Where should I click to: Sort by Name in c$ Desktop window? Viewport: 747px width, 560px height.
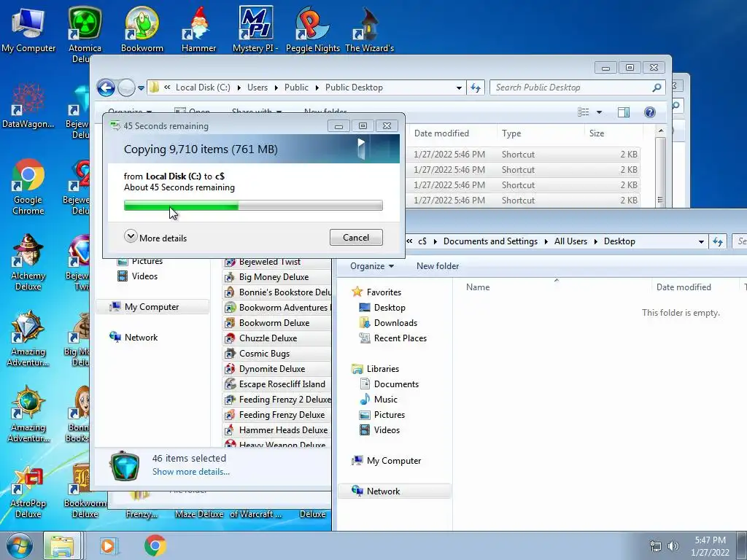click(555, 287)
